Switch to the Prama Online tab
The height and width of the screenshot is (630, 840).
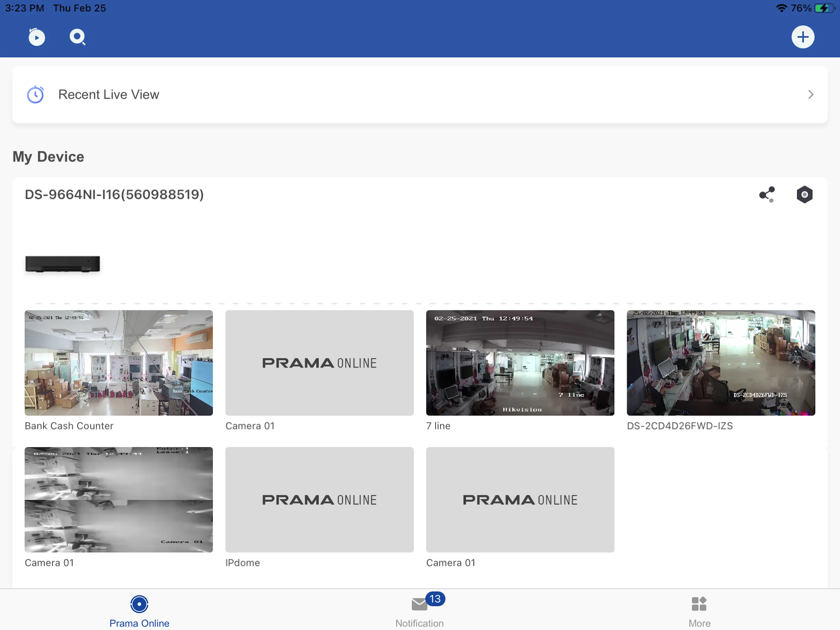[x=139, y=611]
